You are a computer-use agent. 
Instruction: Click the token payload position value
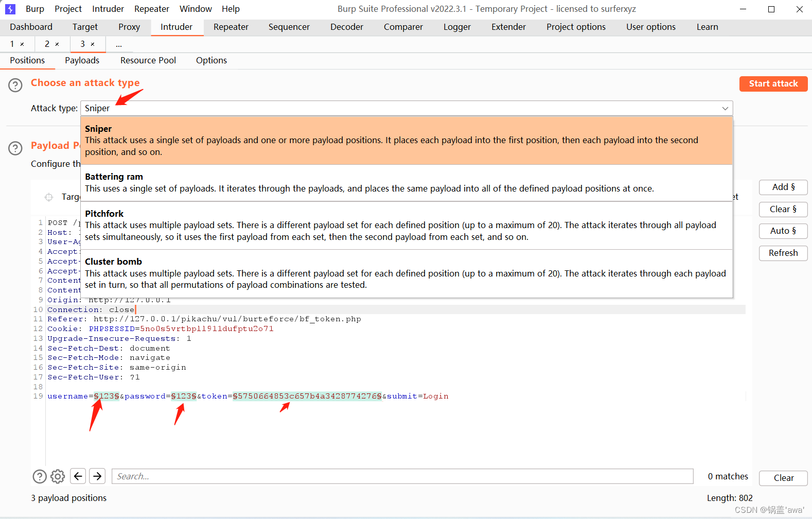[307, 396]
